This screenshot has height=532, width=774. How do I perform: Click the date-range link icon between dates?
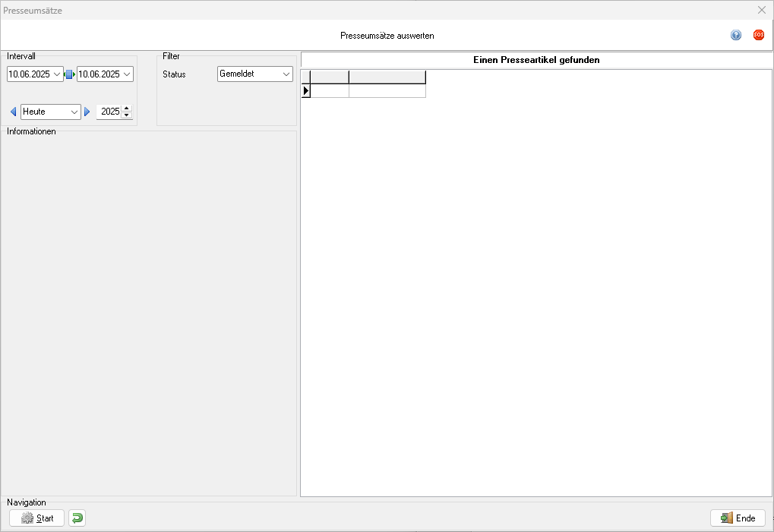tap(69, 74)
